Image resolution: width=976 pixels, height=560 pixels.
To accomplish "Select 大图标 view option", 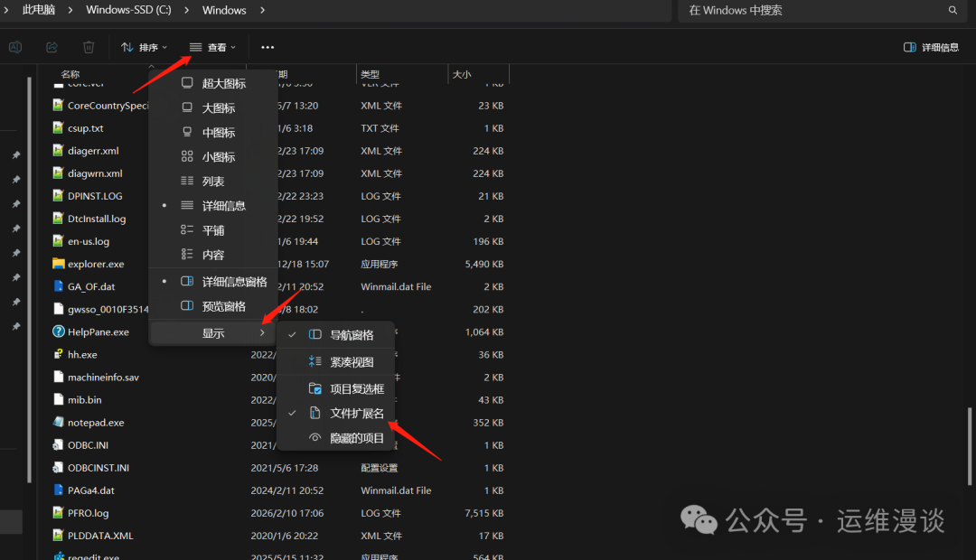I will (x=213, y=107).
